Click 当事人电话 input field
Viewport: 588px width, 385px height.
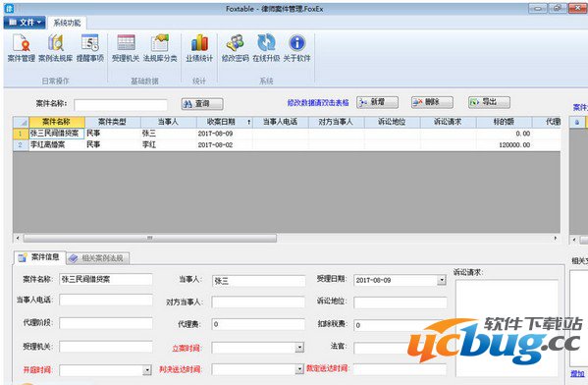(x=106, y=300)
